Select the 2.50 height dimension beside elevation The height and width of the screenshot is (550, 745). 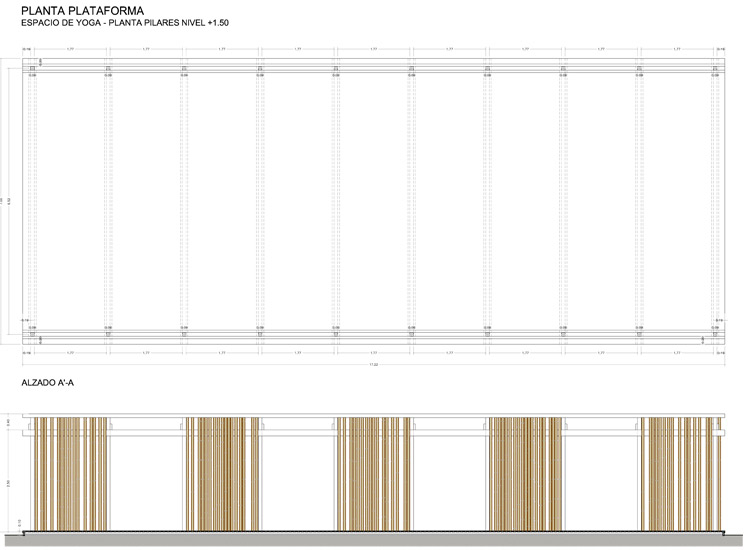[x=9, y=482]
